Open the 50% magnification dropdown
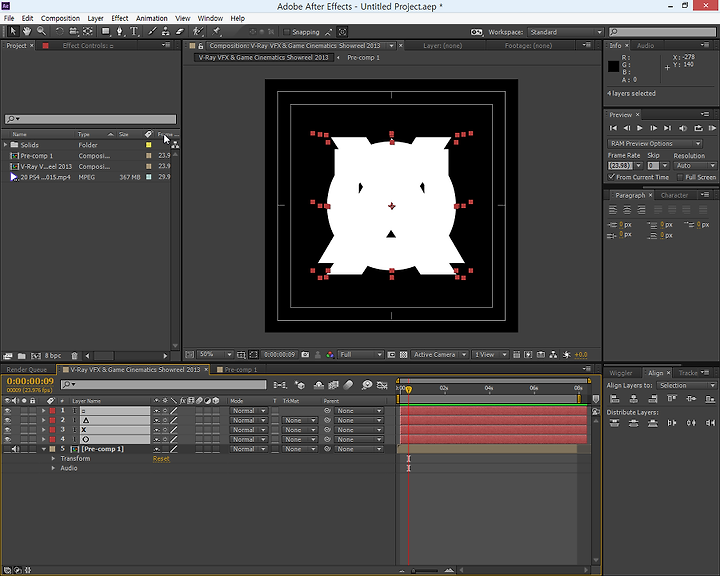Viewport: 720px width, 576px height. coord(215,355)
